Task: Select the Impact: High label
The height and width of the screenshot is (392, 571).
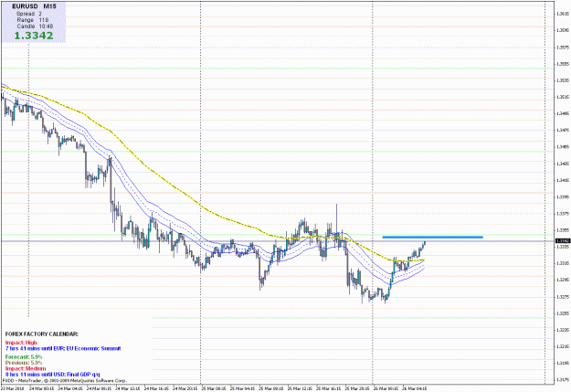Action: (x=21, y=343)
